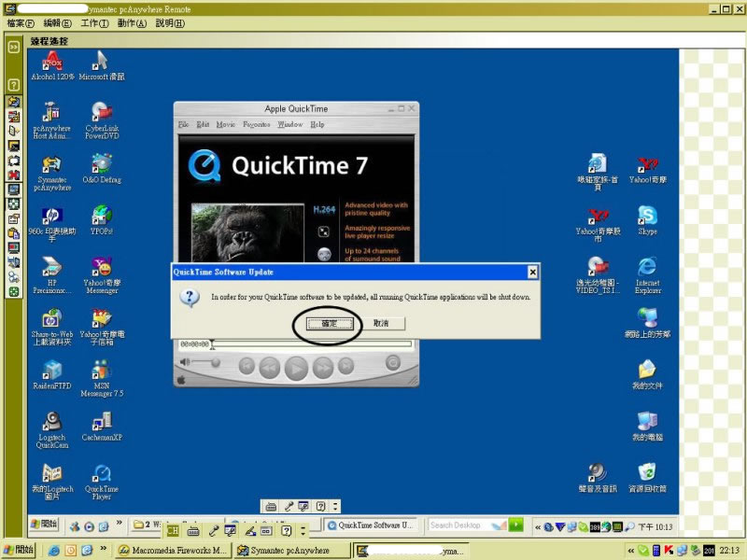
Task: Click the QuickTime Play button
Action: point(296,368)
